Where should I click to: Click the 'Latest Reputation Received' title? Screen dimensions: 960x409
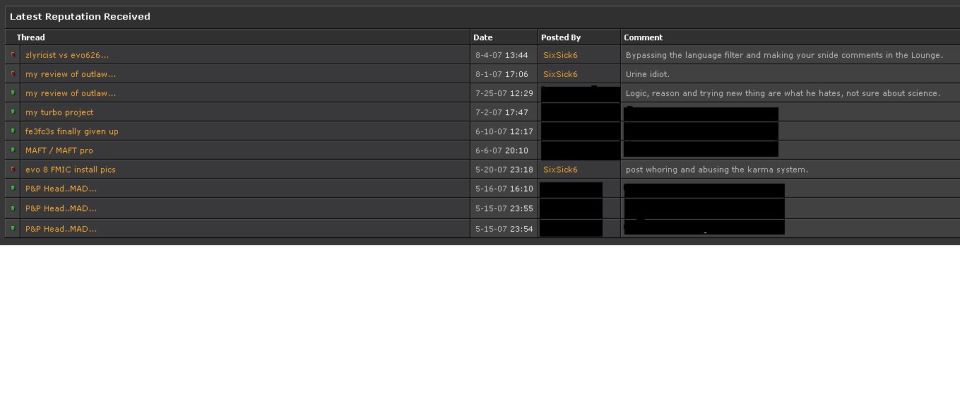(x=80, y=17)
